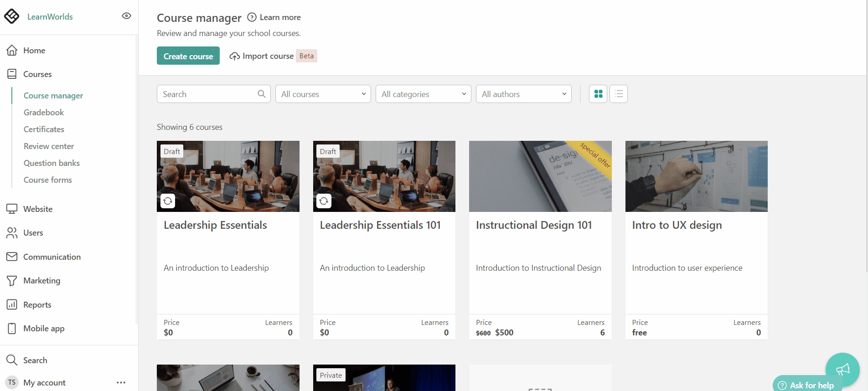Click the sync icon on Leadership Essentials 101

coord(324,201)
